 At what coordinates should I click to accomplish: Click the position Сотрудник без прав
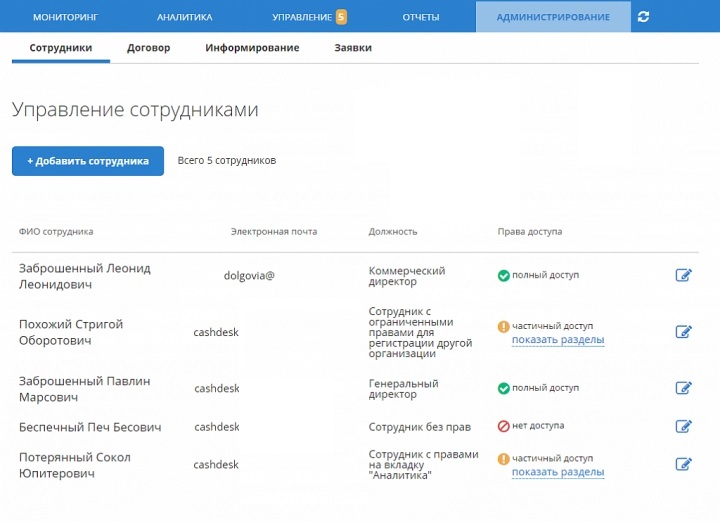pos(420,427)
